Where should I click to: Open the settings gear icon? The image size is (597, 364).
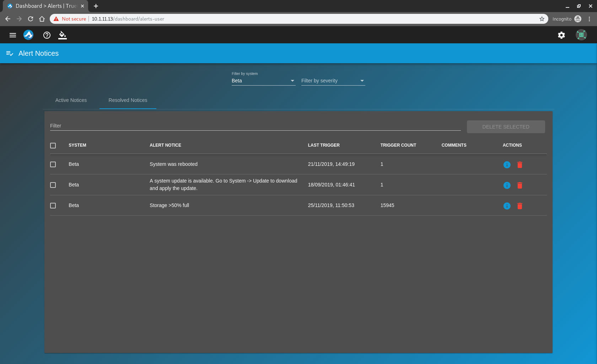pyautogui.click(x=561, y=35)
